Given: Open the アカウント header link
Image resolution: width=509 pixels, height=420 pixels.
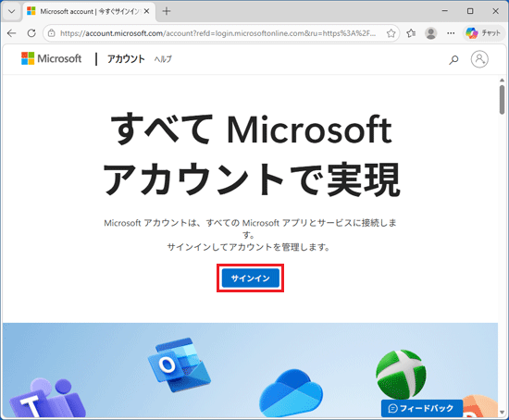Looking at the screenshot, I should coord(126,59).
